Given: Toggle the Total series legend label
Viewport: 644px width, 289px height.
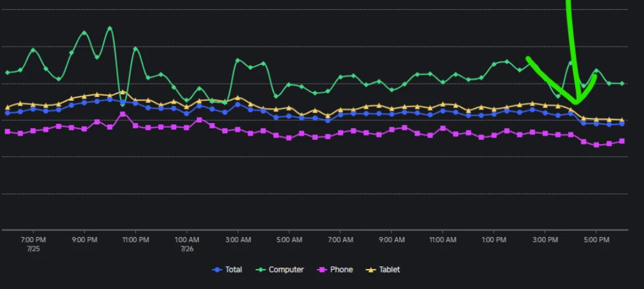Looking at the screenshot, I should click(234, 270).
